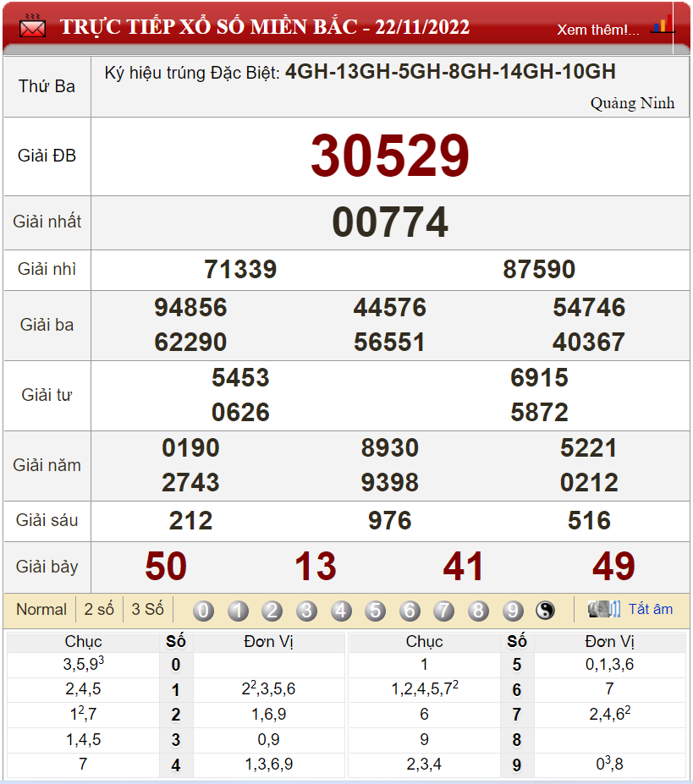Click fifth prize number 5221

point(589,448)
